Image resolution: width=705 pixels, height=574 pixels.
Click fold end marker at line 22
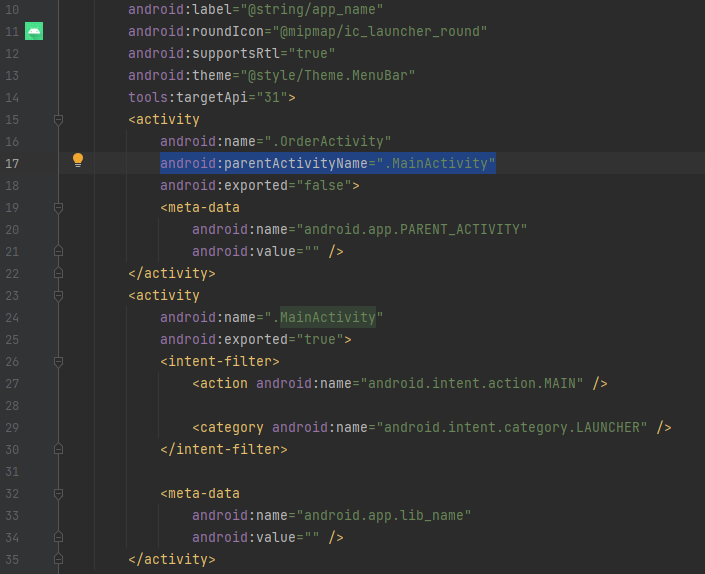point(58,273)
